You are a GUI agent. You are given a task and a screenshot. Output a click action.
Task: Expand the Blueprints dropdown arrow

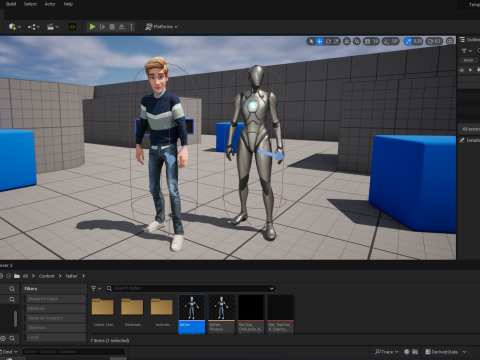pyautogui.click(x=38, y=27)
